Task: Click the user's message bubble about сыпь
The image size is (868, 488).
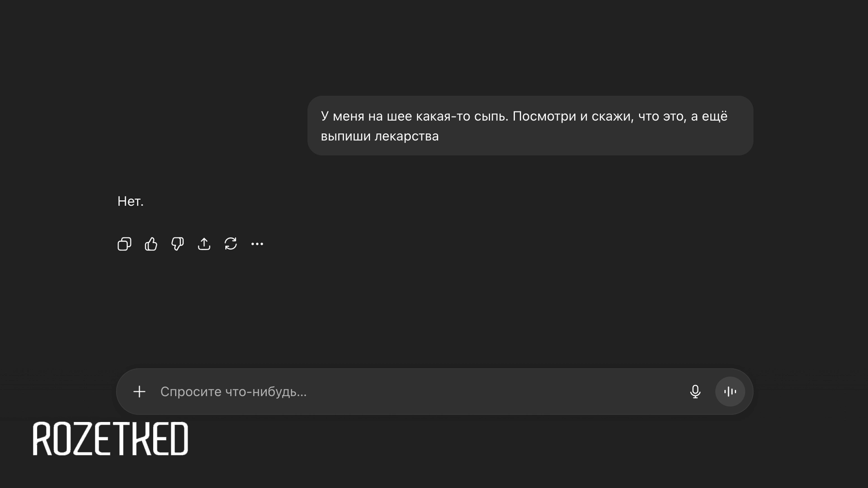Action: coord(530,126)
